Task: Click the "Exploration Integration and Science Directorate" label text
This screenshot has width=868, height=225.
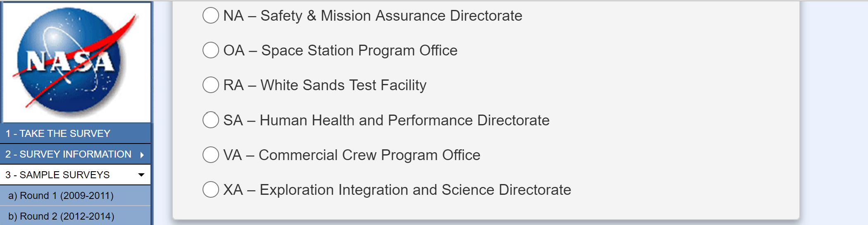Action: [x=415, y=190]
